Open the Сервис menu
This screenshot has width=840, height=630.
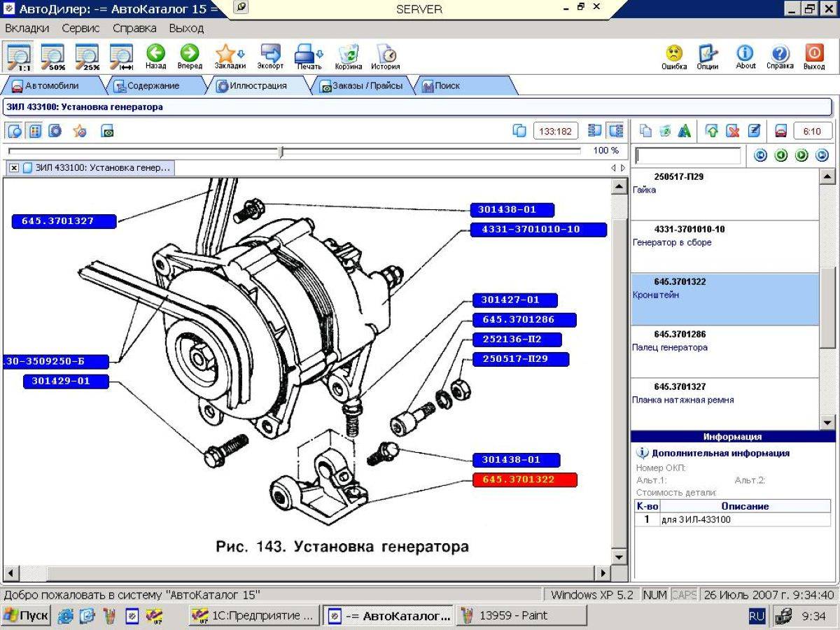(x=80, y=29)
